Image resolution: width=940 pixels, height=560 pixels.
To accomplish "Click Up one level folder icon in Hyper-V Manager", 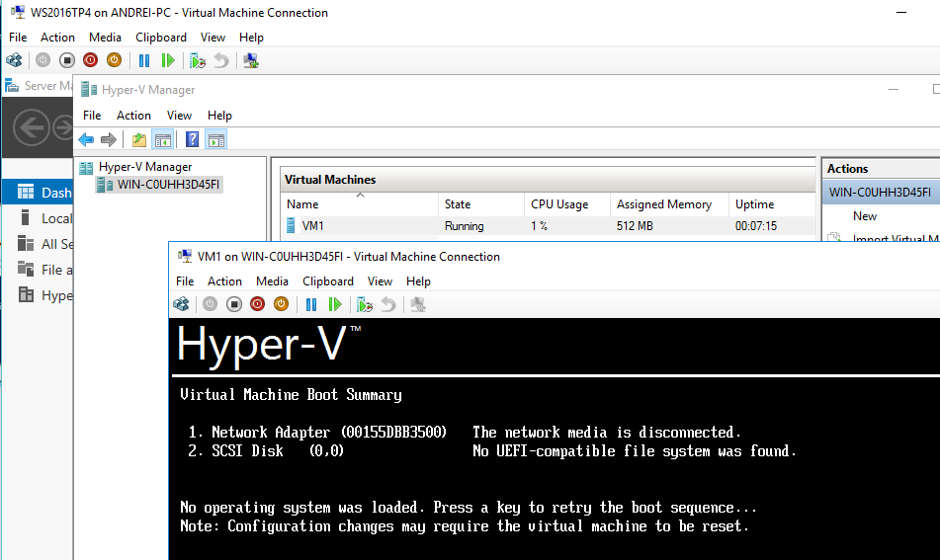I will 139,139.
